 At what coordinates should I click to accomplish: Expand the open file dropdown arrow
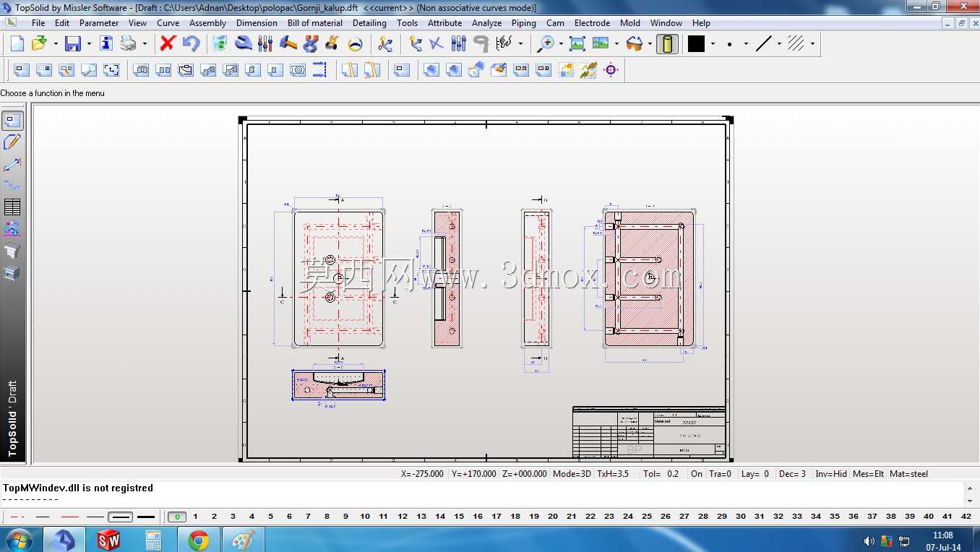pyautogui.click(x=55, y=44)
